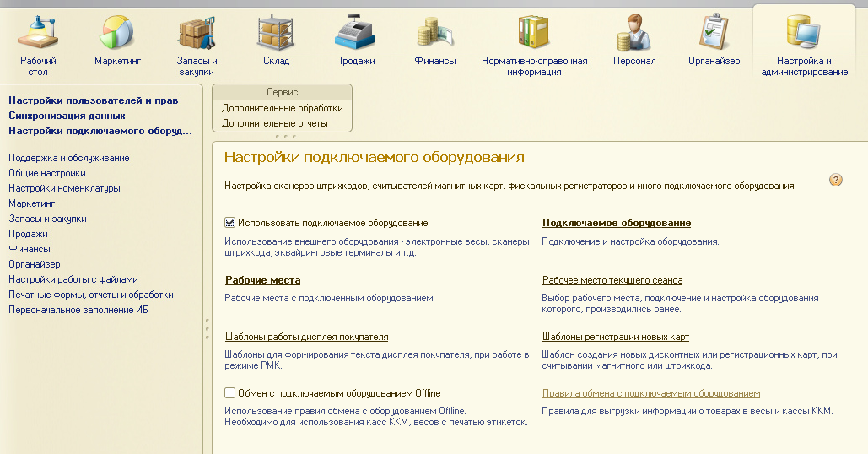
Task: Enable Обмен с подключаемым оборудованием Offline
Action: pyautogui.click(x=229, y=393)
